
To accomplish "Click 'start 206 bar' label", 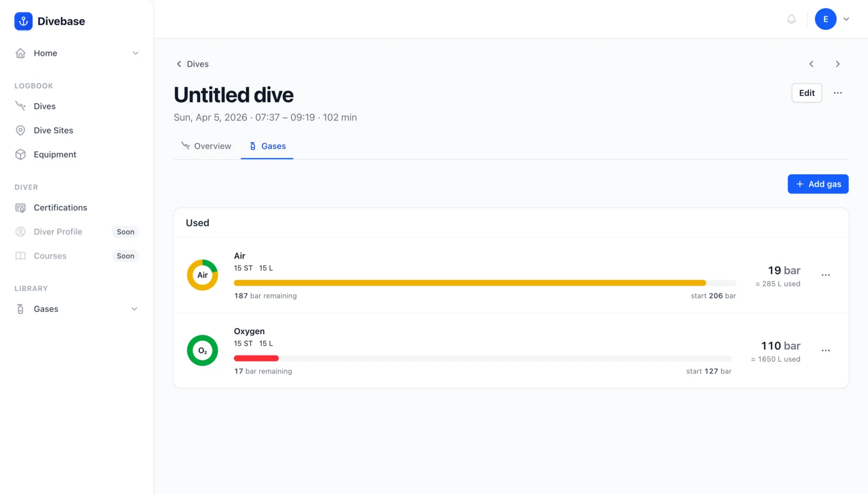I will tap(713, 296).
